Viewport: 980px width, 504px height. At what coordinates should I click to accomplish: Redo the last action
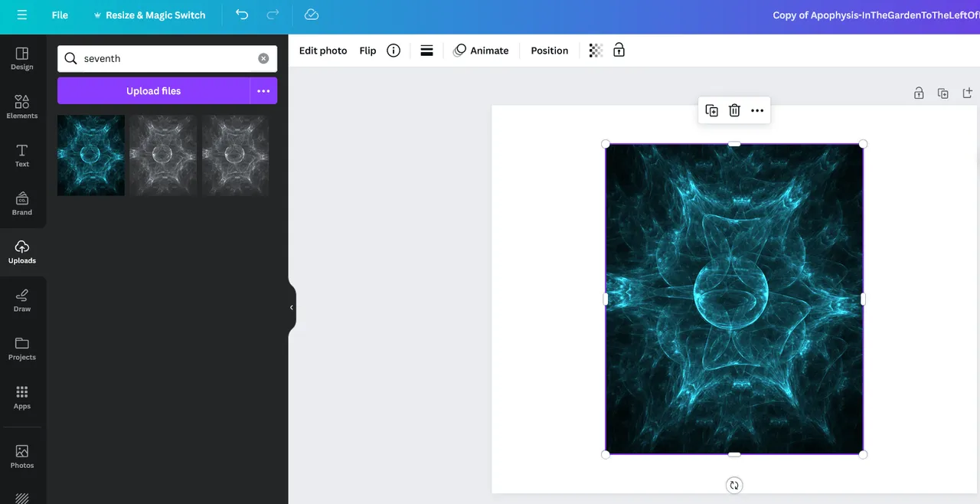tap(273, 15)
